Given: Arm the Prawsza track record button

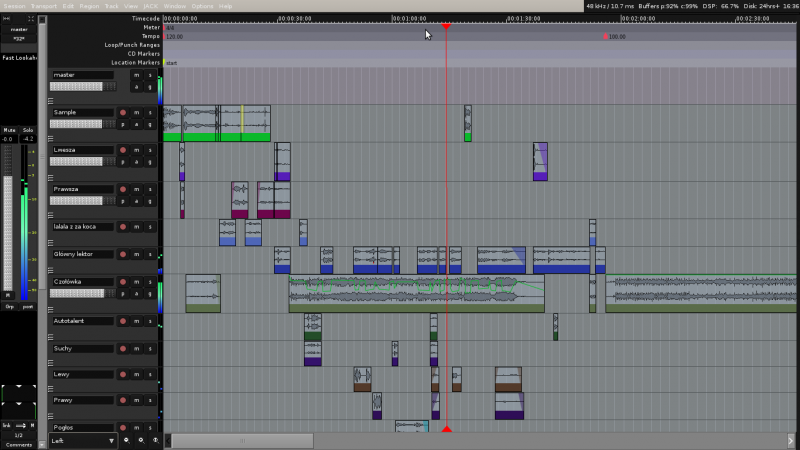Looking at the screenshot, I should (123, 189).
